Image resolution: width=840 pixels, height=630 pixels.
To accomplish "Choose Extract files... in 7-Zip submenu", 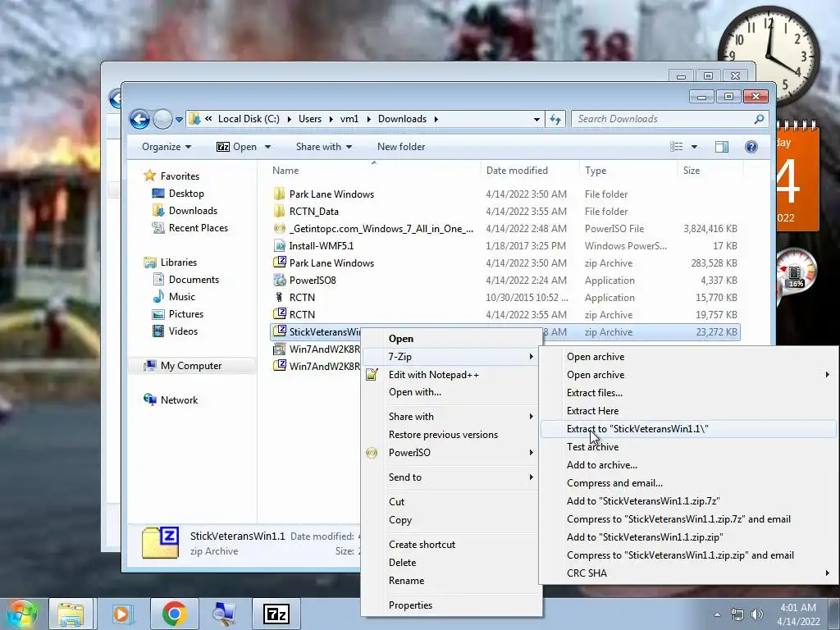I will tap(688, 393).
